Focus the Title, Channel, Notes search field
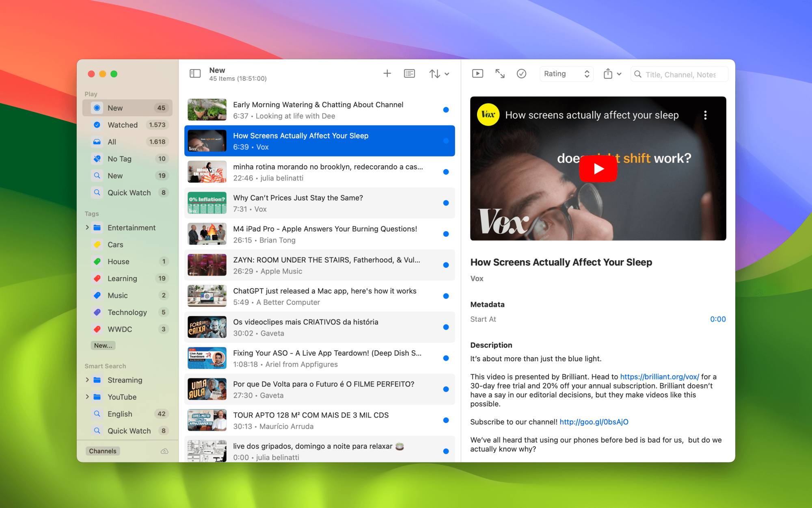This screenshot has height=508, width=812. (679, 74)
